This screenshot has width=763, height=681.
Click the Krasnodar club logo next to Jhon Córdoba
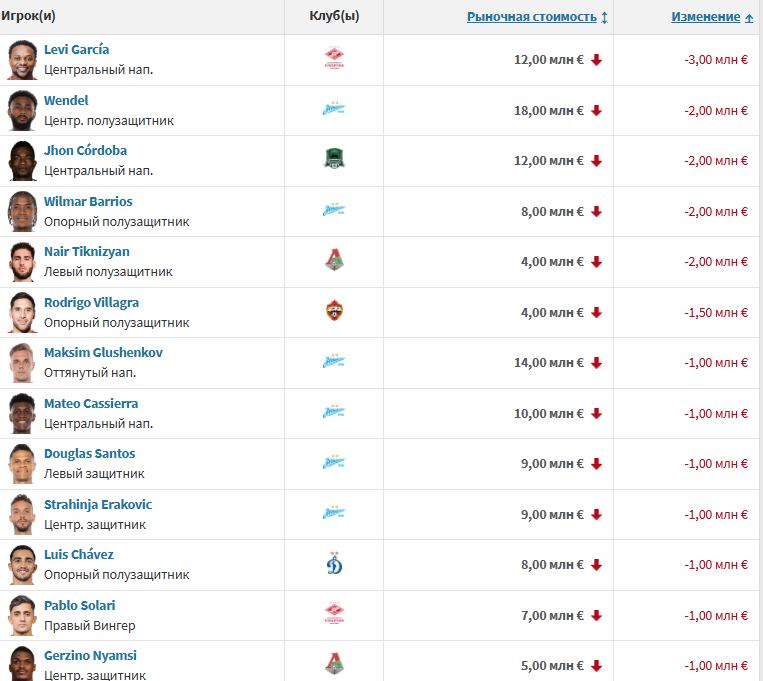[334, 160]
